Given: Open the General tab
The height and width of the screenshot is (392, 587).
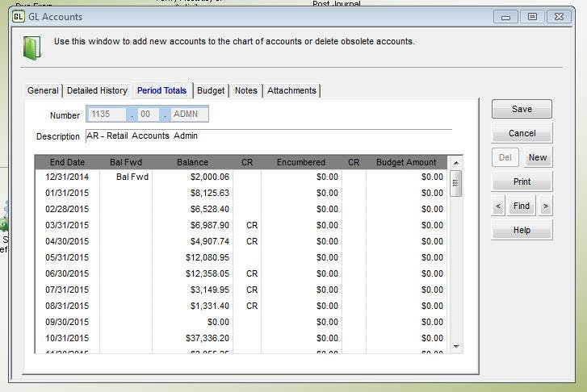Looking at the screenshot, I should [43, 90].
